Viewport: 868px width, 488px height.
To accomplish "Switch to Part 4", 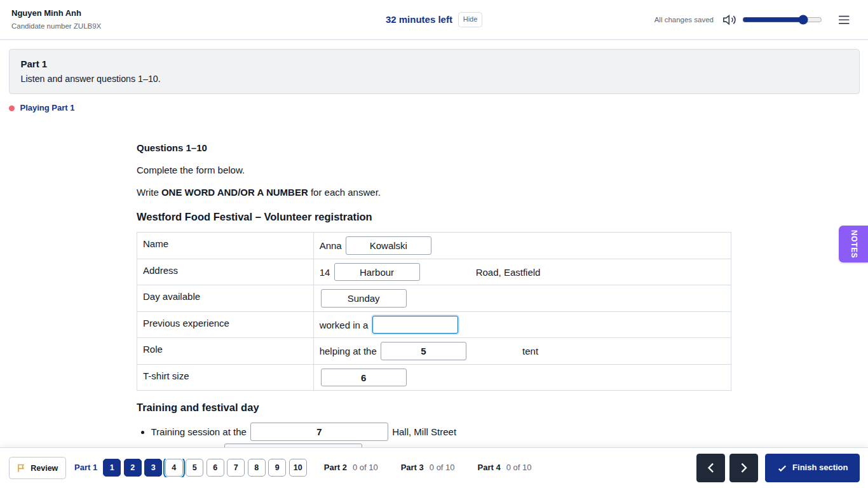I will [505, 468].
